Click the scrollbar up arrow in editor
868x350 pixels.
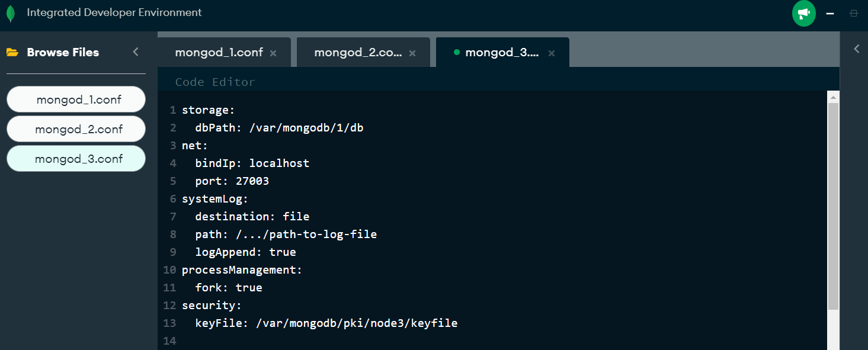click(x=833, y=97)
